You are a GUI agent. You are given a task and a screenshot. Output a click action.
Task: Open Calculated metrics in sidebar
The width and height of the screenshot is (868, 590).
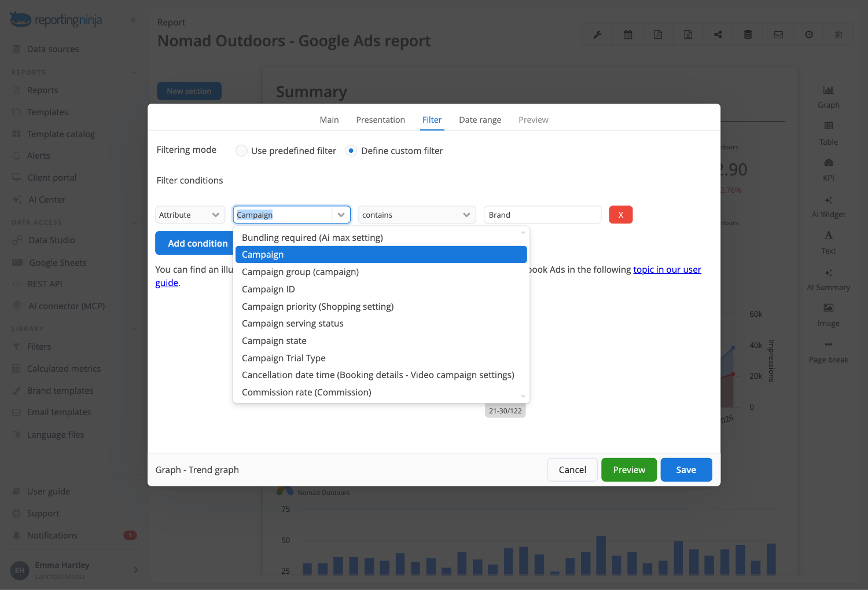point(56,369)
